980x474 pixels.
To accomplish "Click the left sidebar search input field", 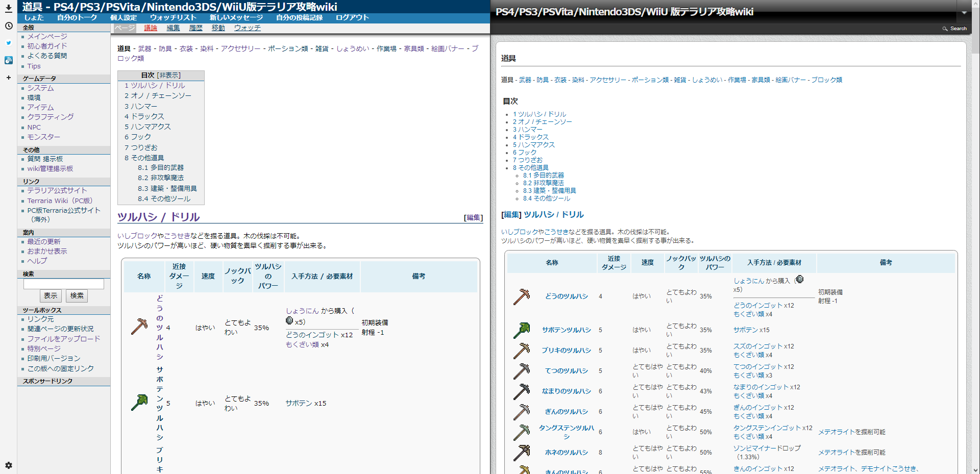I will coord(64,284).
